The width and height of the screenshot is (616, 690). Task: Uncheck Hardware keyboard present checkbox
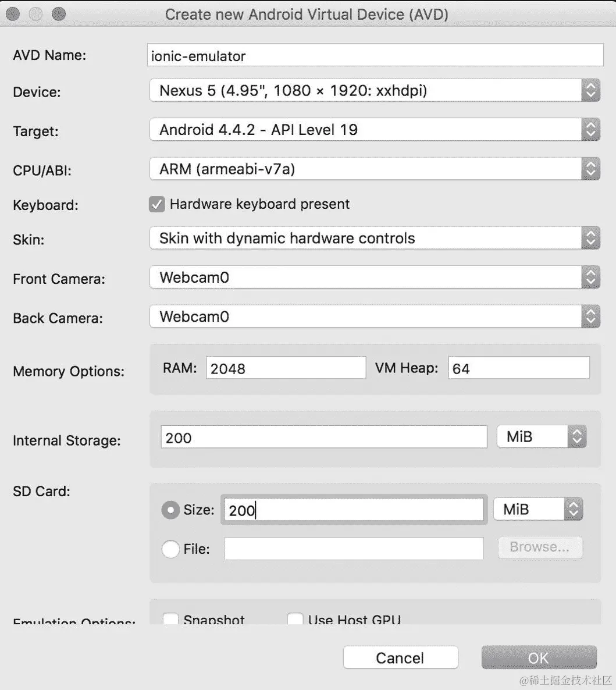point(156,204)
